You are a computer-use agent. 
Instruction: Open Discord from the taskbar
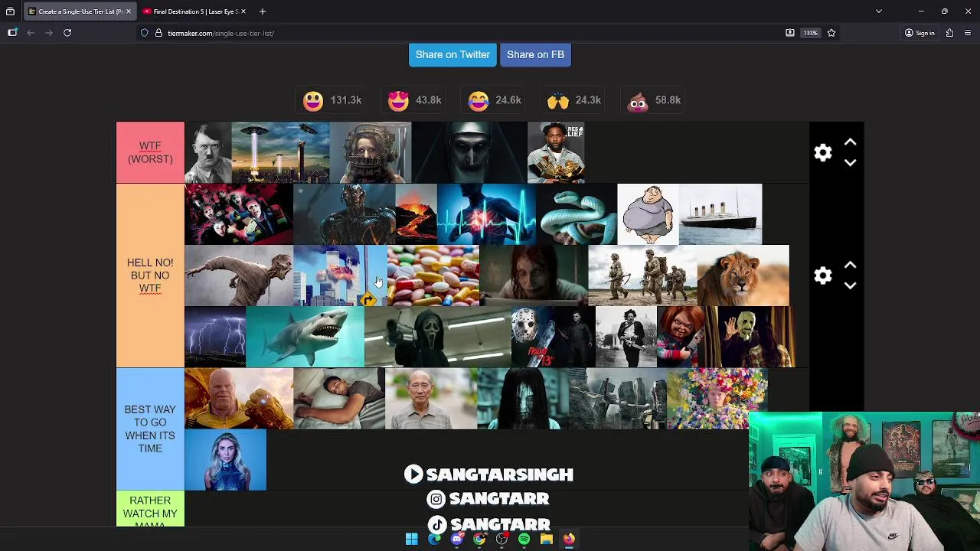pyautogui.click(x=457, y=539)
